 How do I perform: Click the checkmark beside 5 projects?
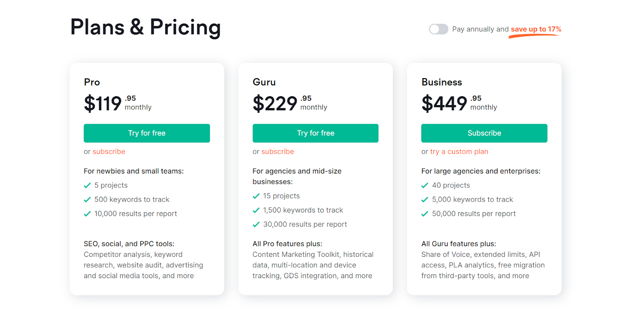pyautogui.click(x=87, y=186)
